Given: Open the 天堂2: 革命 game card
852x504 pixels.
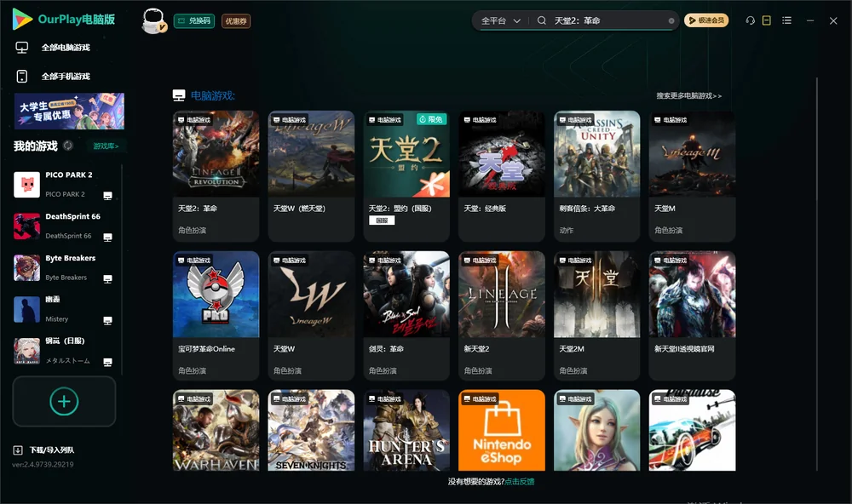Looking at the screenshot, I should coord(216,176).
